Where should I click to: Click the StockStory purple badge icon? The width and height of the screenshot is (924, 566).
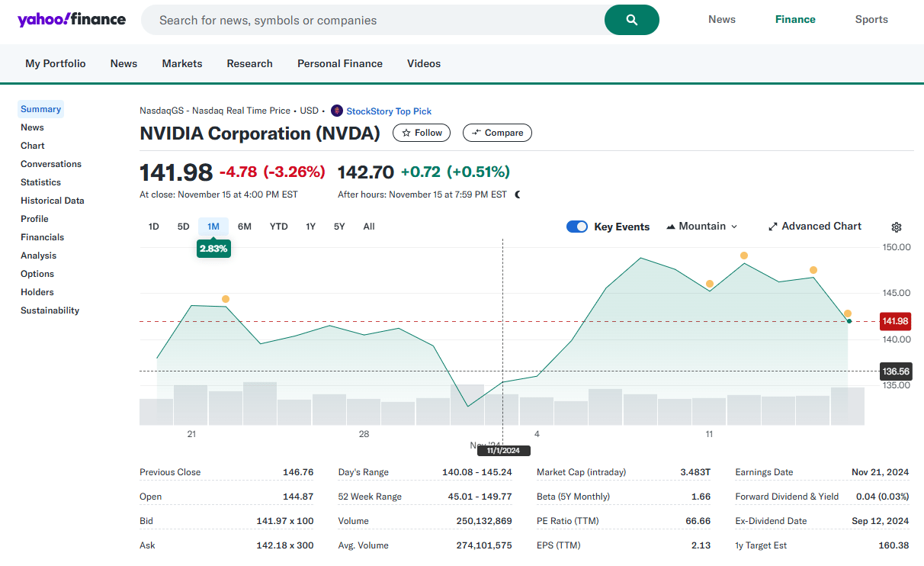click(x=337, y=111)
